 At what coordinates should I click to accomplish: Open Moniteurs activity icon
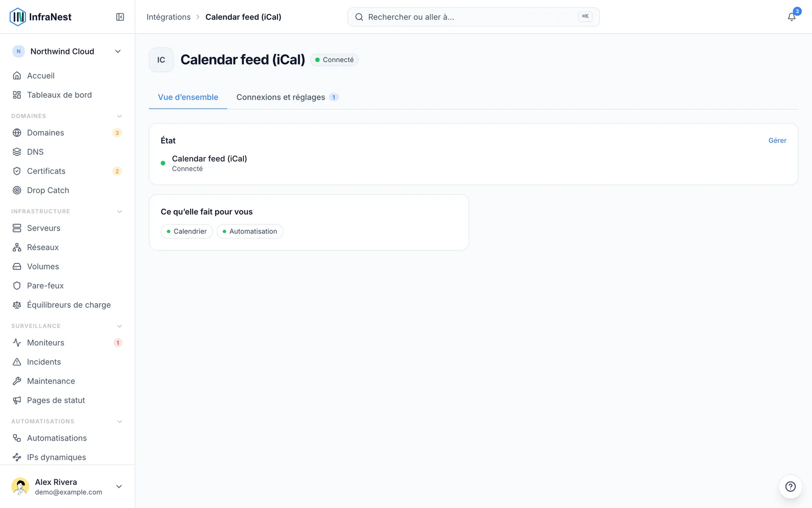click(17, 342)
